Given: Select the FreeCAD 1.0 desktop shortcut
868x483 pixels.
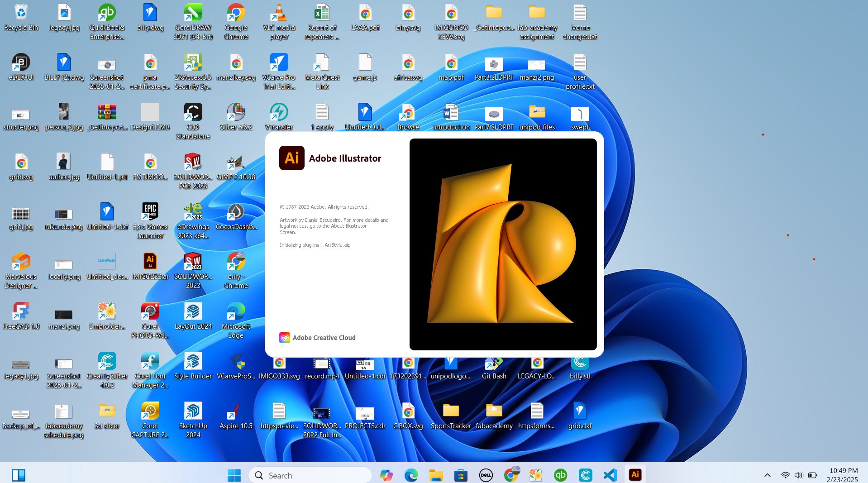Looking at the screenshot, I should [21, 316].
